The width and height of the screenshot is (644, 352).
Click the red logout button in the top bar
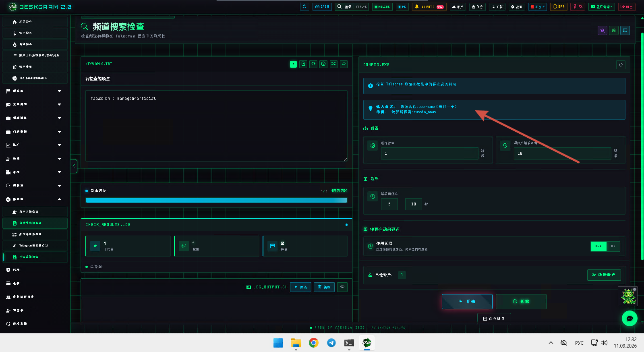click(x=626, y=7)
